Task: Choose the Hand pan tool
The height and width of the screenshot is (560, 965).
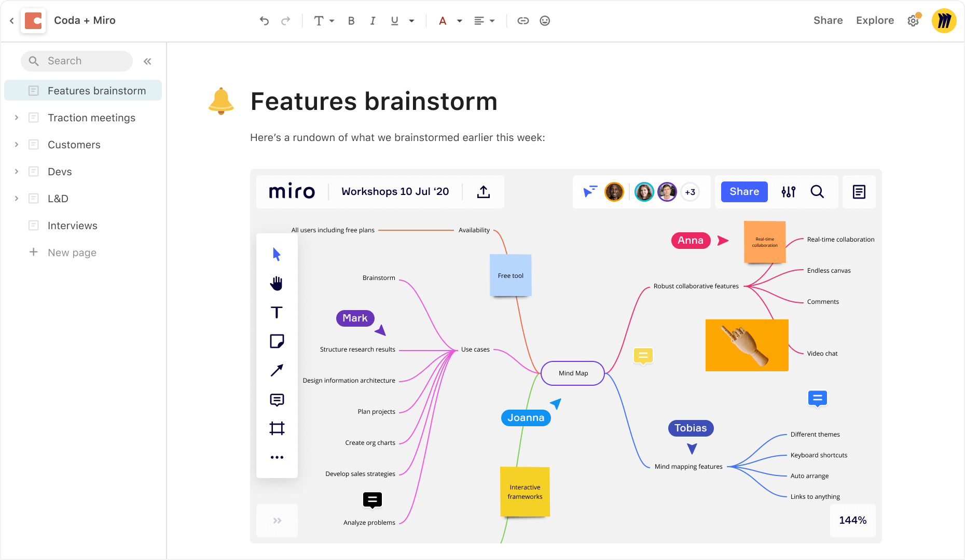Action: pyautogui.click(x=277, y=283)
